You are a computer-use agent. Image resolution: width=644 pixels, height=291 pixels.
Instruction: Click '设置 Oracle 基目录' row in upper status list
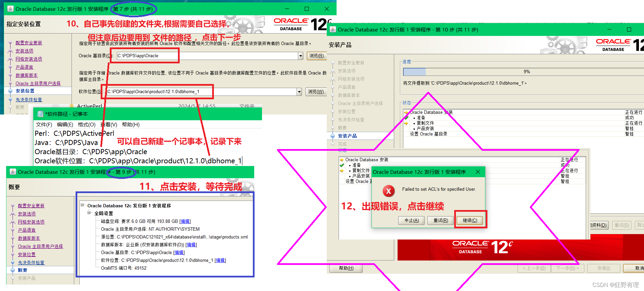[x=428, y=134]
